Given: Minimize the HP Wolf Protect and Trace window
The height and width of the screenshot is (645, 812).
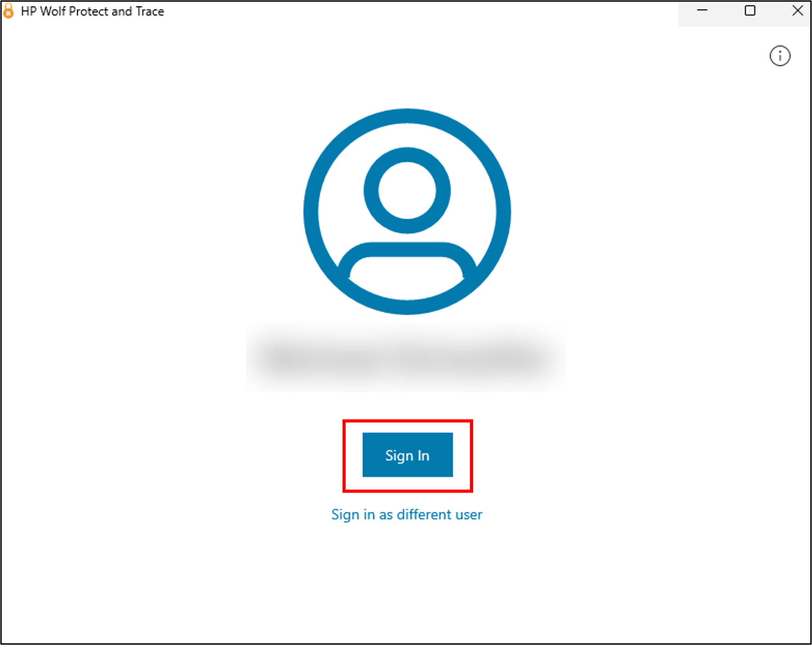Looking at the screenshot, I should tap(702, 11).
